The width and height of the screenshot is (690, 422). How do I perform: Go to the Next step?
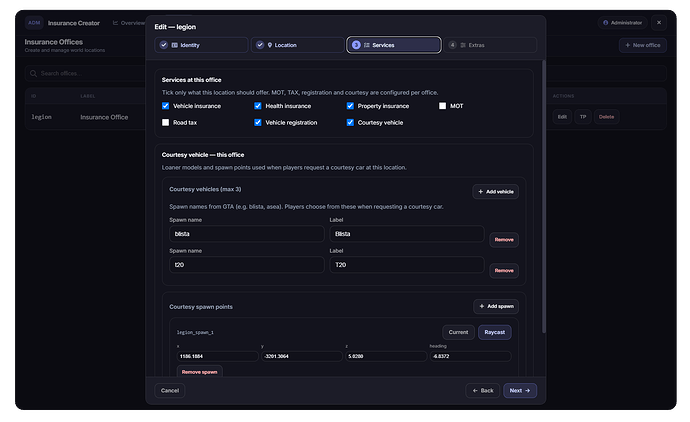[x=520, y=390]
